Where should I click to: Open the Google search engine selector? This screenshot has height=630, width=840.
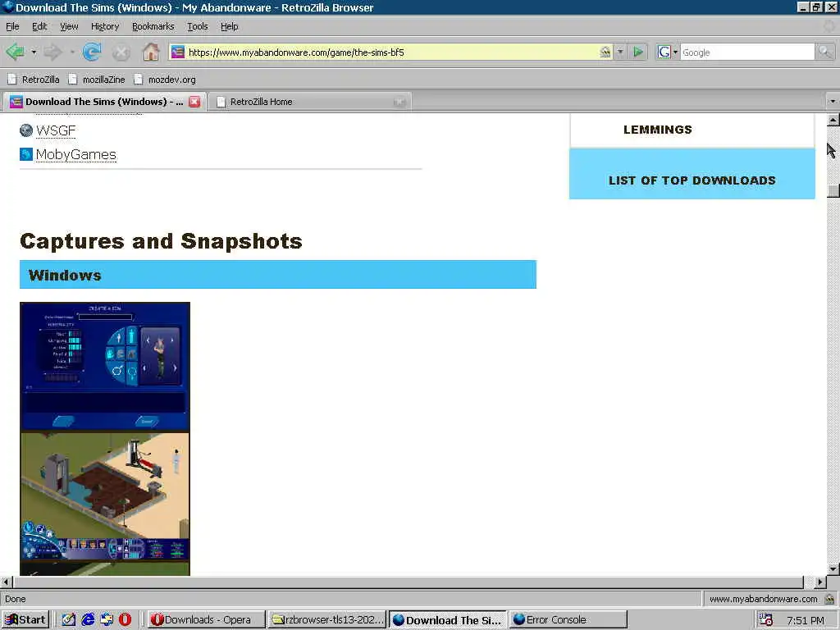(x=668, y=52)
